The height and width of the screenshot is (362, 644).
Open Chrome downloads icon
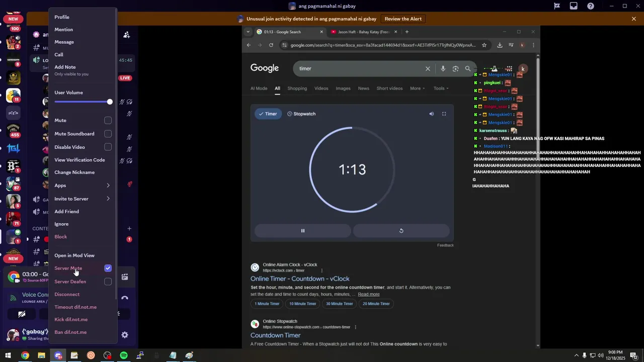[500, 45]
